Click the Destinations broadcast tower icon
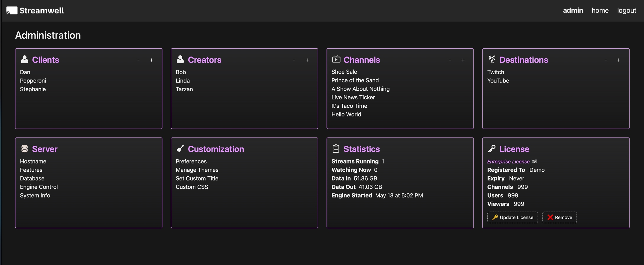The image size is (644, 265). click(492, 59)
